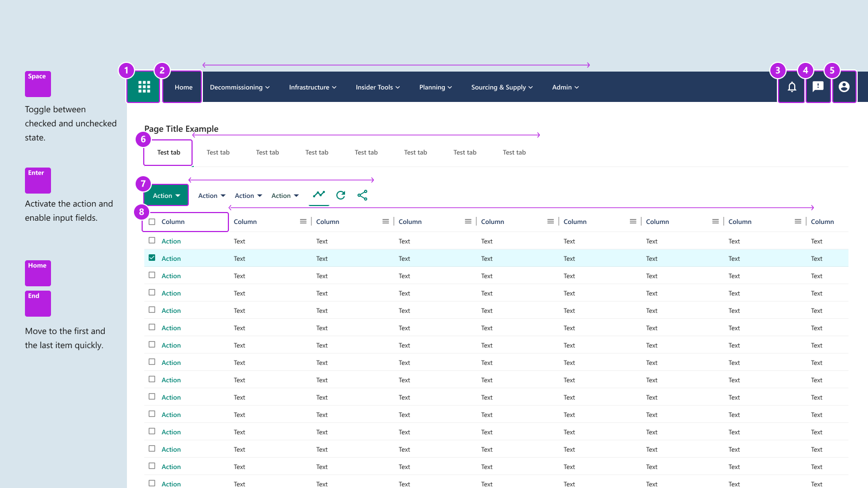This screenshot has width=868, height=488.
Task: Uncheck the checked second row checkbox
Action: (152, 258)
